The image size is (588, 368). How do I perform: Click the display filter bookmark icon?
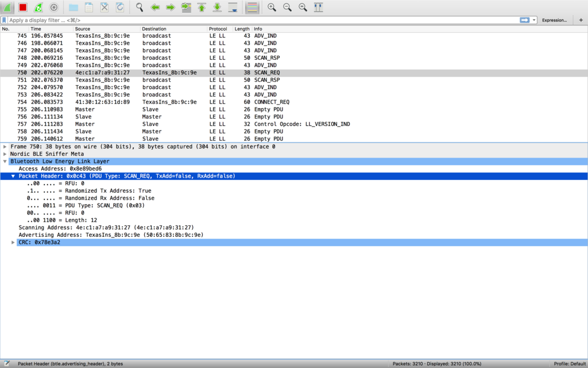(x=4, y=20)
